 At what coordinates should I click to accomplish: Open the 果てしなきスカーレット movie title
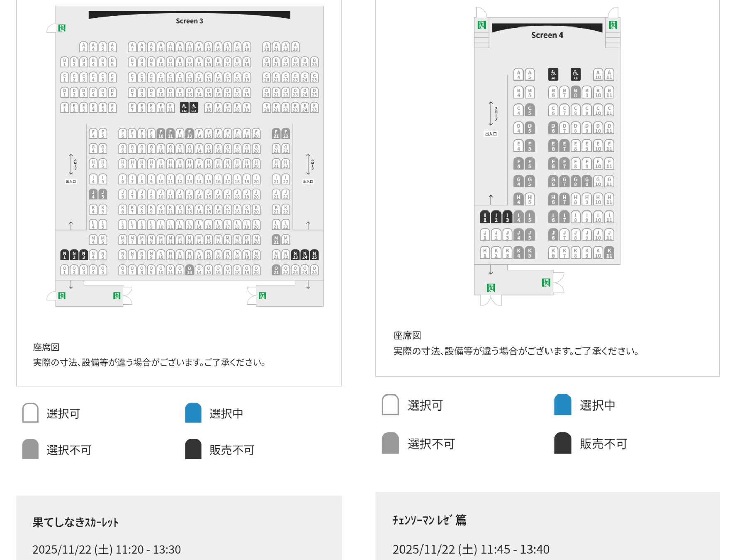[x=75, y=522]
